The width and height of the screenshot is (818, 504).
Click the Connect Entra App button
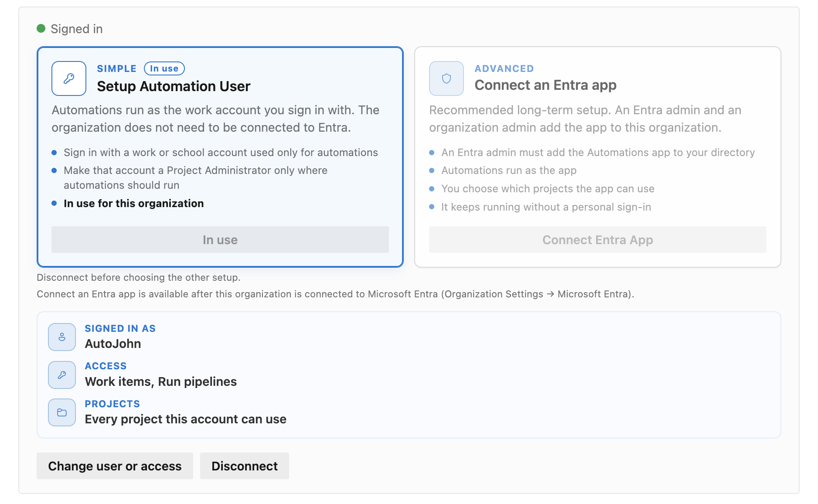(598, 239)
